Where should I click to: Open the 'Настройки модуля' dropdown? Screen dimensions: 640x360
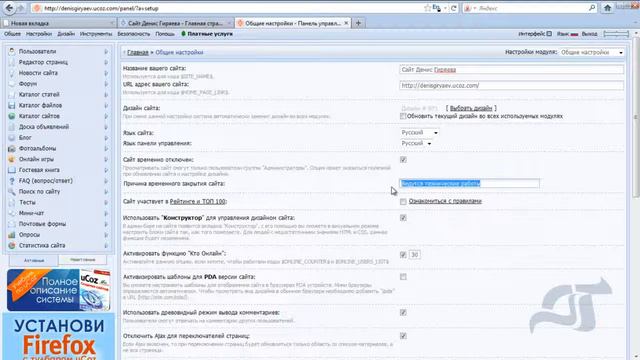click(592, 52)
